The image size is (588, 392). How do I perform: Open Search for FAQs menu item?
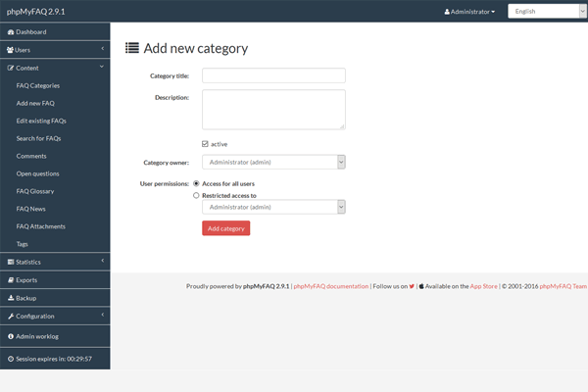38,138
